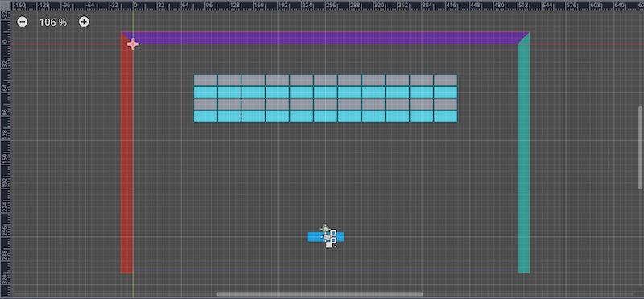Click the horizontal scrollbar thumb
The width and height of the screenshot is (644, 299).
coord(319,294)
